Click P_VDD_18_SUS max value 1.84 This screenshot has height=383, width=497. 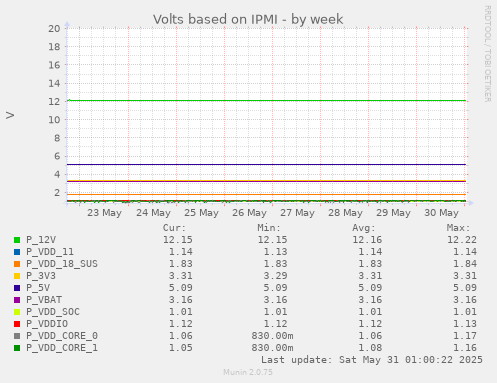click(x=465, y=264)
